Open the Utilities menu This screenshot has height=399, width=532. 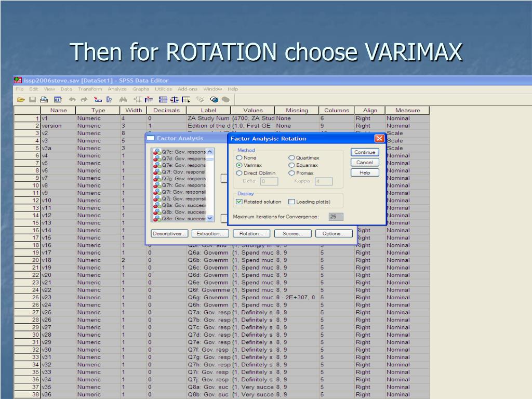[164, 89]
